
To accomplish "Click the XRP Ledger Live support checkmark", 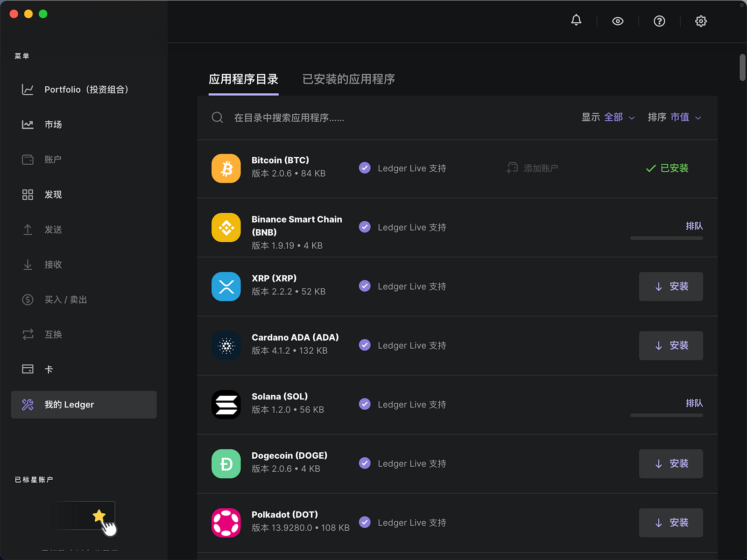I will [x=365, y=286].
